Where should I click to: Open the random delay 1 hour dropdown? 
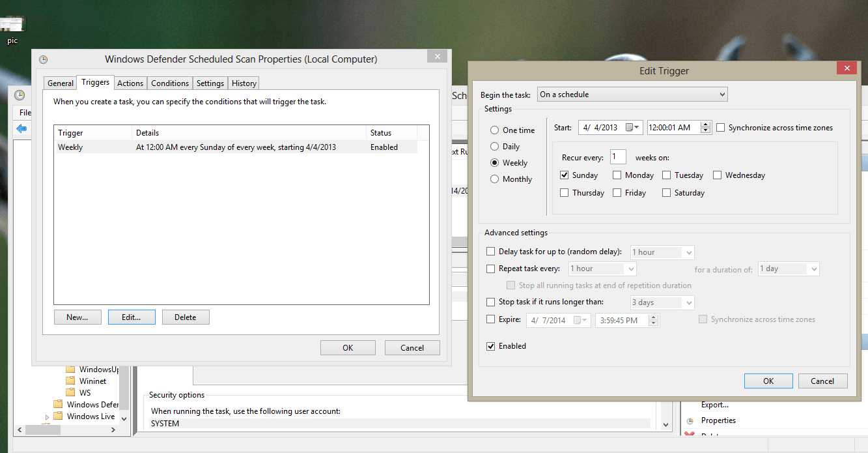tap(662, 252)
